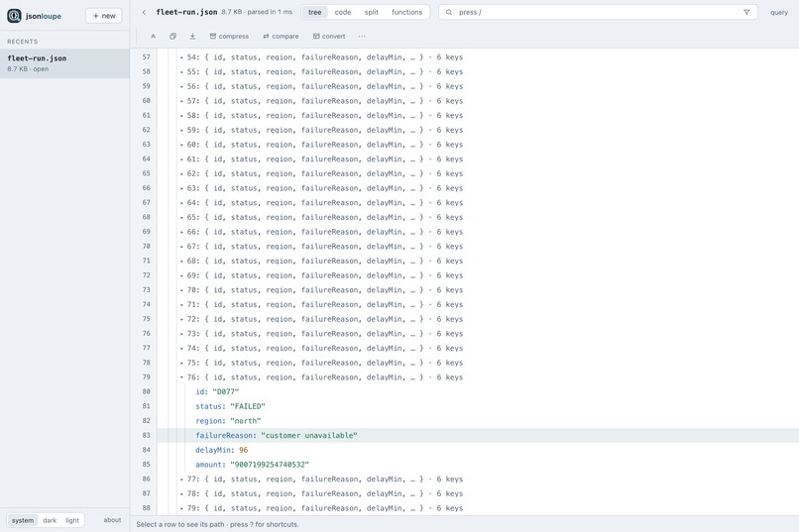The width and height of the screenshot is (799, 532).
Task: Select tree row 72
Action: tap(478, 275)
